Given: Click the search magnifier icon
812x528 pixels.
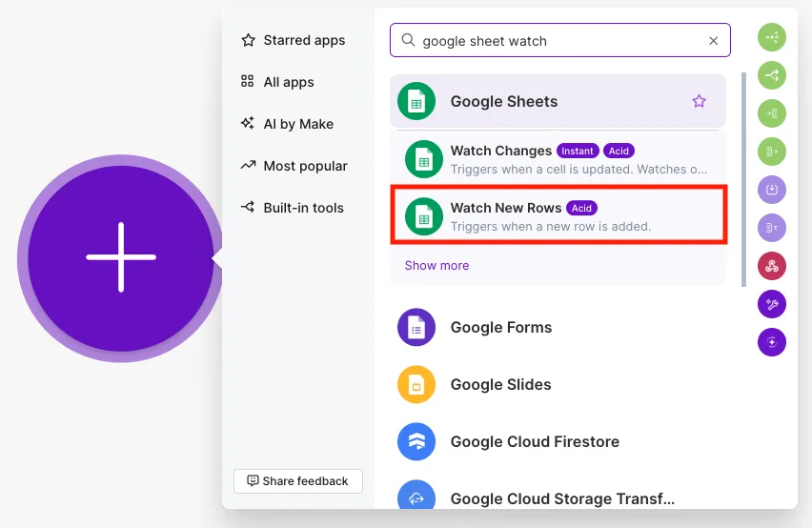Looking at the screenshot, I should [x=408, y=40].
